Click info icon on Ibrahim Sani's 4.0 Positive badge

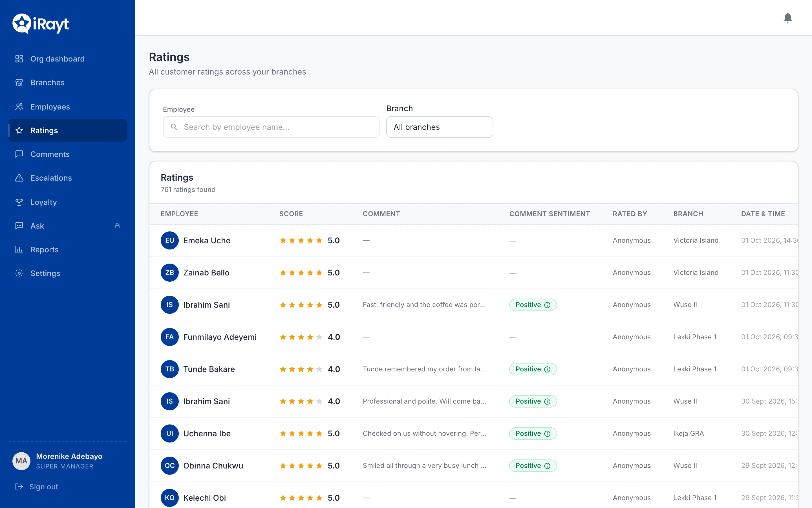[x=547, y=402]
